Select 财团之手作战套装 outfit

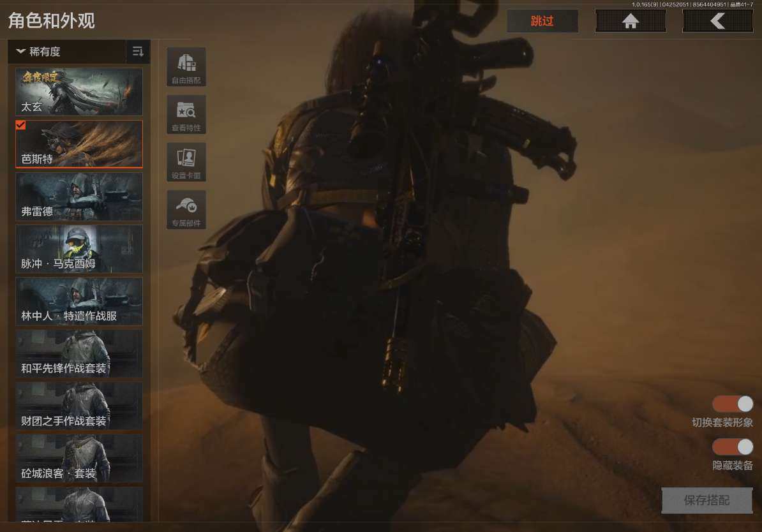tap(79, 406)
